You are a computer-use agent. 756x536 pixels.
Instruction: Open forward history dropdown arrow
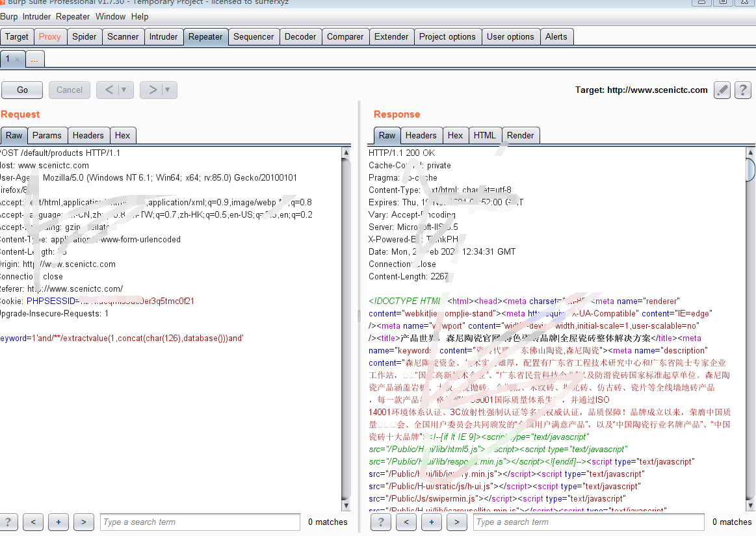pos(167,90)
